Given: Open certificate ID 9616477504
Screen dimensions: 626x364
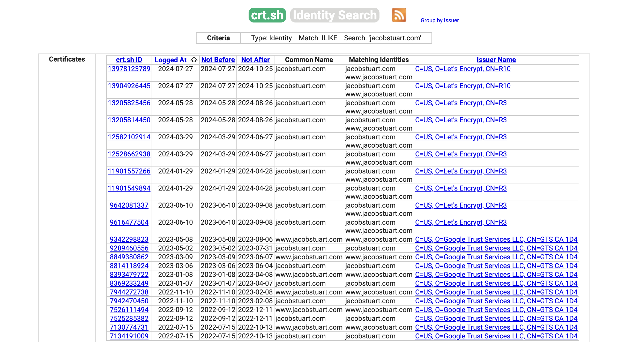Looking at the screenshot, I should point(129,222).
